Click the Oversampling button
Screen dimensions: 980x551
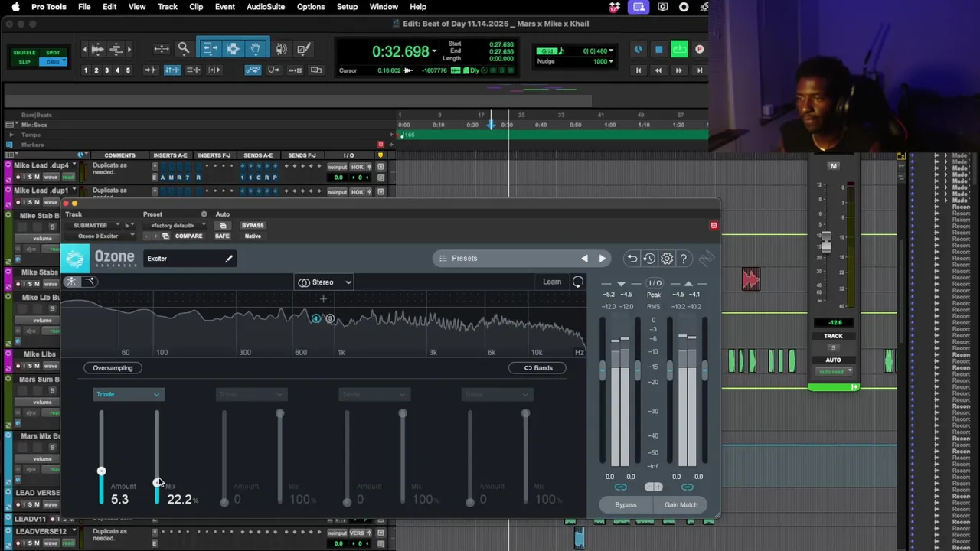113,368
